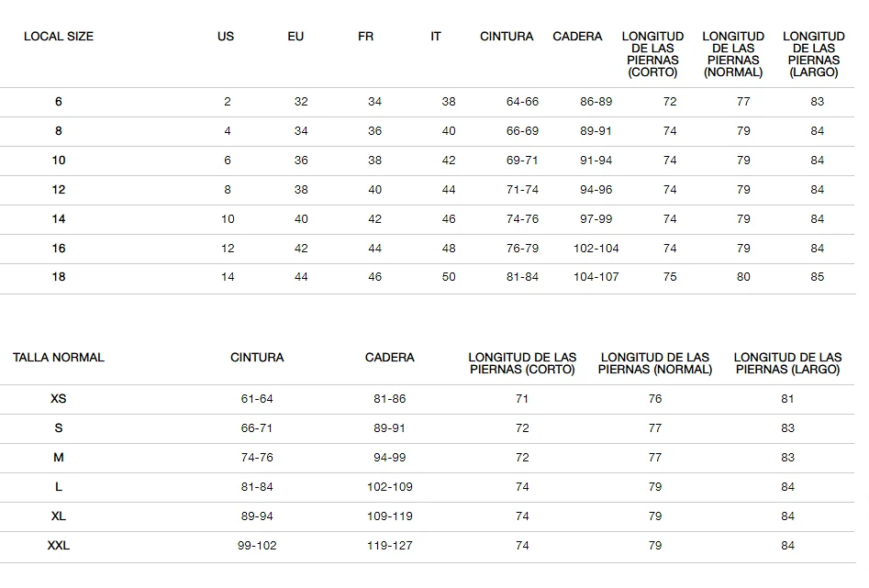The width and height of the screenshot is (869, 588).
Task: Select the XS size row label
Action: [58, 398]
